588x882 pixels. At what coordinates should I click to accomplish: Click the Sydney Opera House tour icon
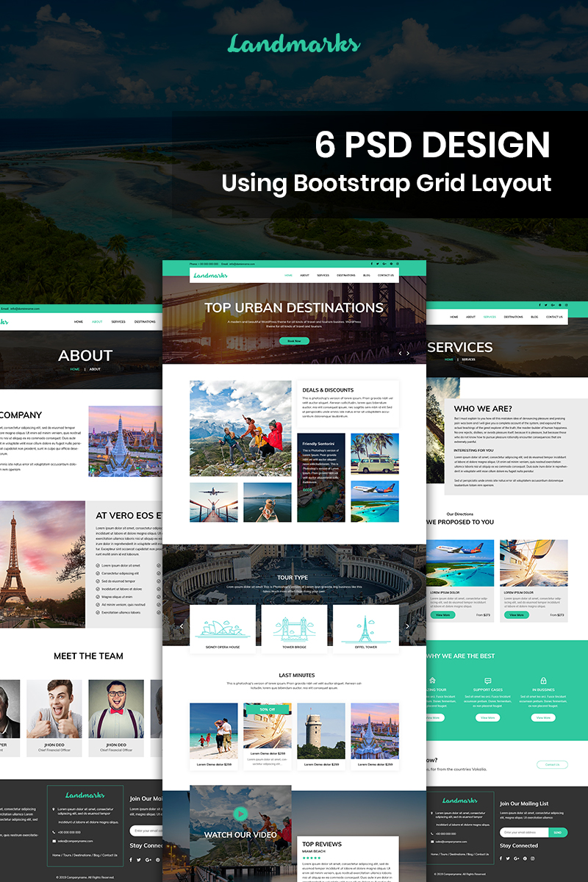(223, 628)
